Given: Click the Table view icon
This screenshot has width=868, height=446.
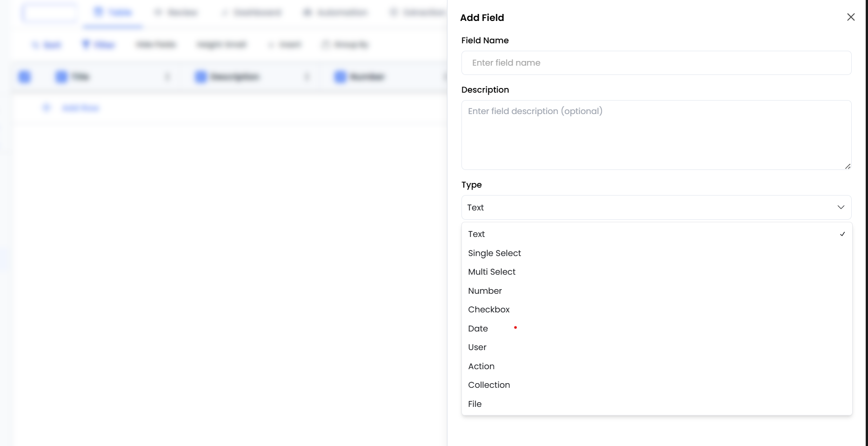Looking at the screenshot, I should coord(98,12).
